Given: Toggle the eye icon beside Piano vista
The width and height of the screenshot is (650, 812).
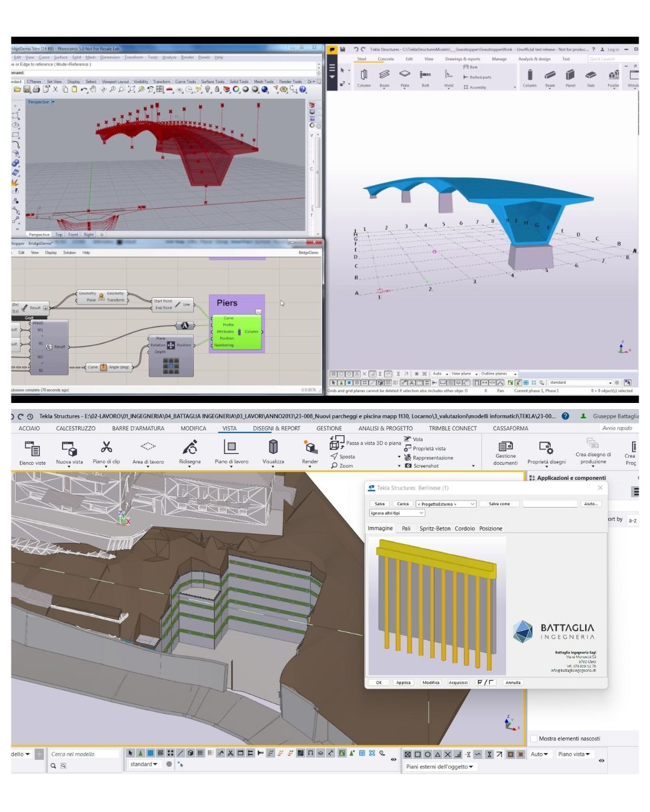Looking at the screenshot, I should (x=601, y=761).
